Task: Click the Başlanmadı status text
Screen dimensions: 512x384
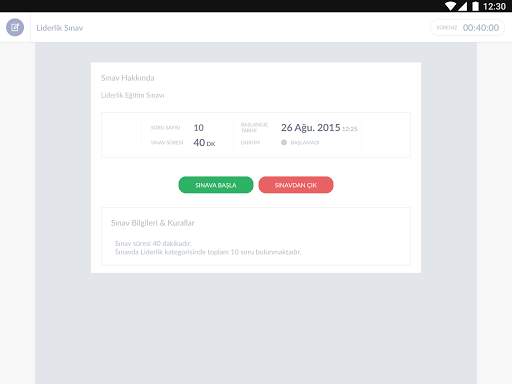Action: click(x=305, y=143)
